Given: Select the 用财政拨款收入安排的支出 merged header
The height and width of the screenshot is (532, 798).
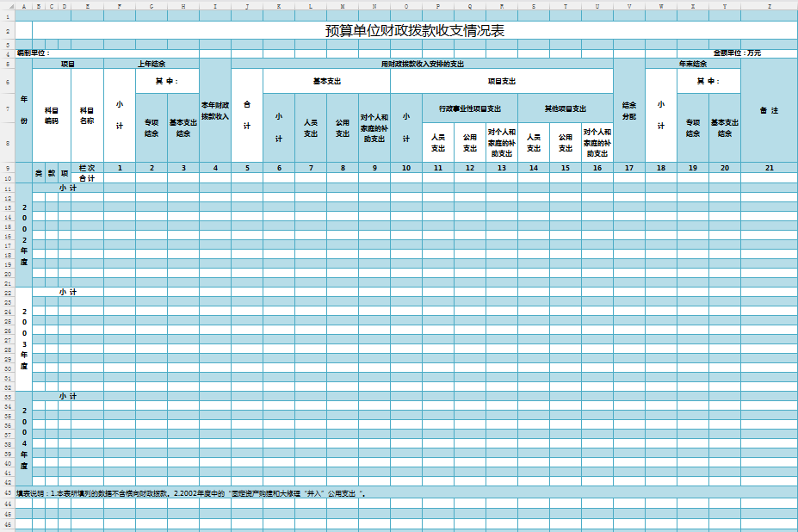Looking at the screenshot, I should click(422, 64).
